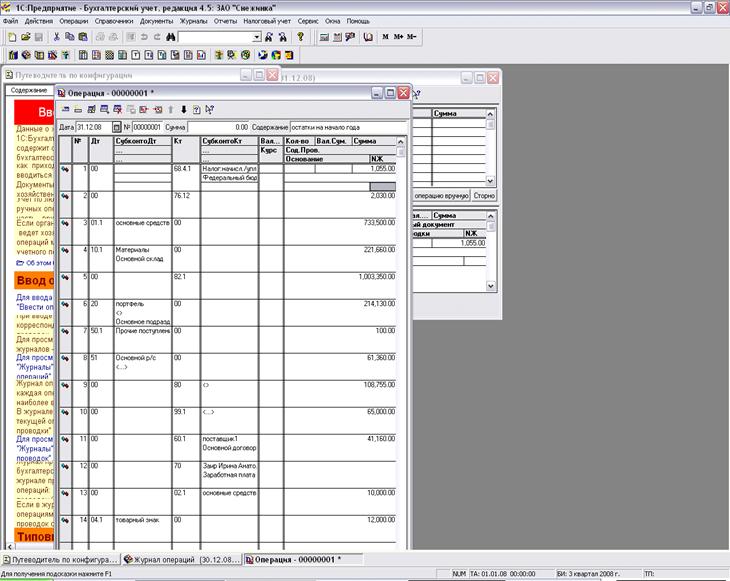Select the Содержание tab in the guide window
The height and width of the screenshot is (581, 730).
(29, 90)
